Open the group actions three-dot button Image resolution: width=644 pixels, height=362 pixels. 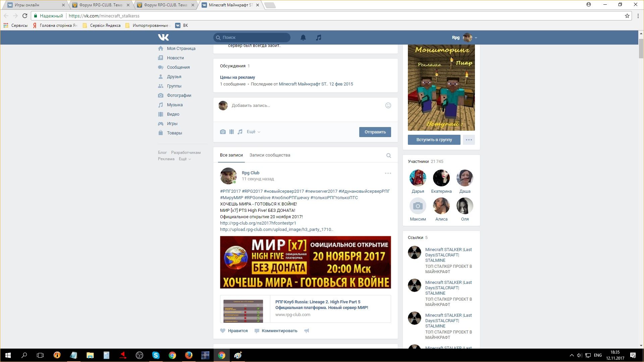pyautogui.click(x=469, y=140)
